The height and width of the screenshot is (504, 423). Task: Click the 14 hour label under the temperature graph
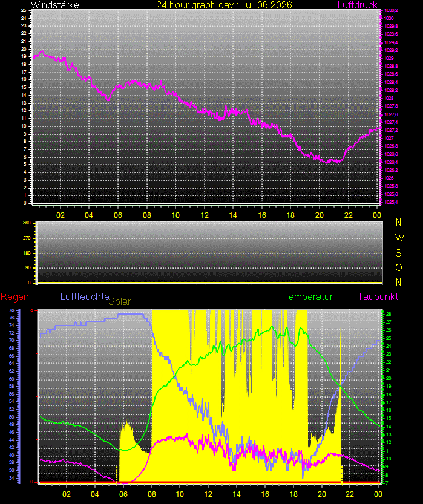coord(237,494)
